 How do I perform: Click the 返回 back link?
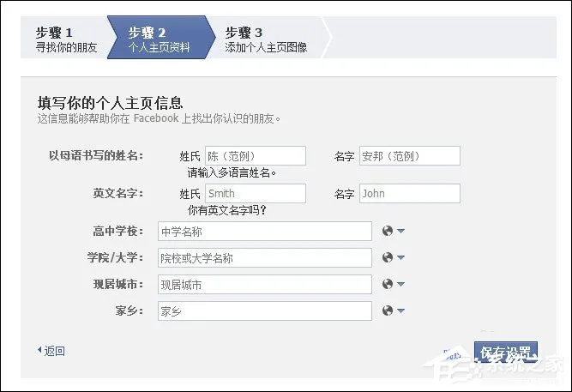click(54, 351)
